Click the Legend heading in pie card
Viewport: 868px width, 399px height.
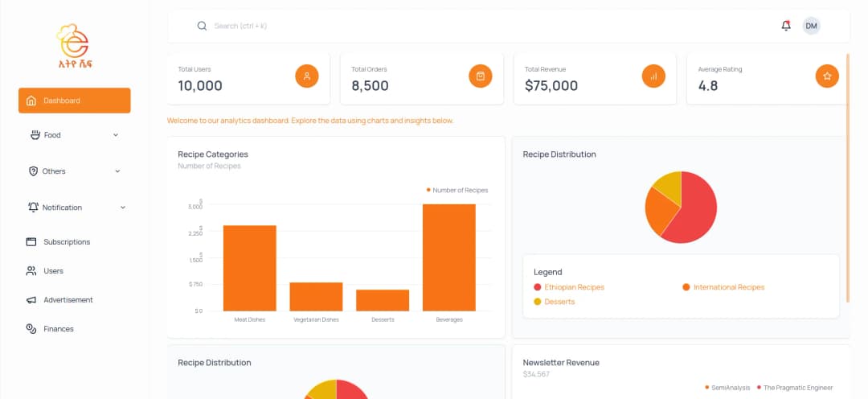coord(547,272)
